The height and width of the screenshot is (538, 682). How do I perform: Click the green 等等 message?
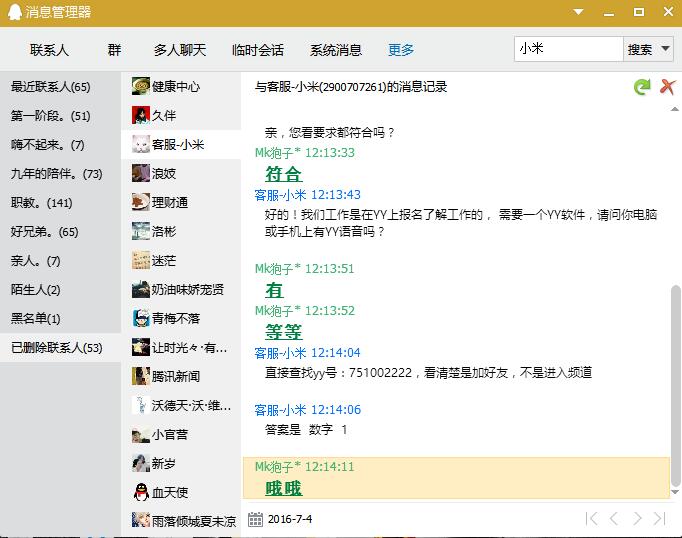coord(284,332)
